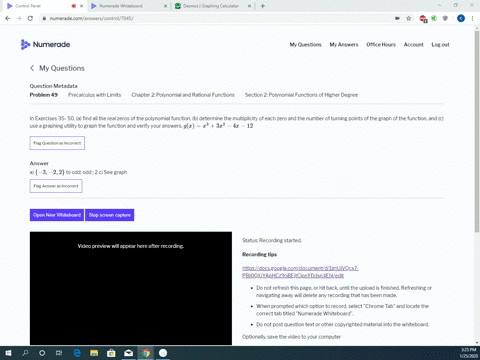
Task: Click the white round app icon on taskbar
Action: pos(163,353)
